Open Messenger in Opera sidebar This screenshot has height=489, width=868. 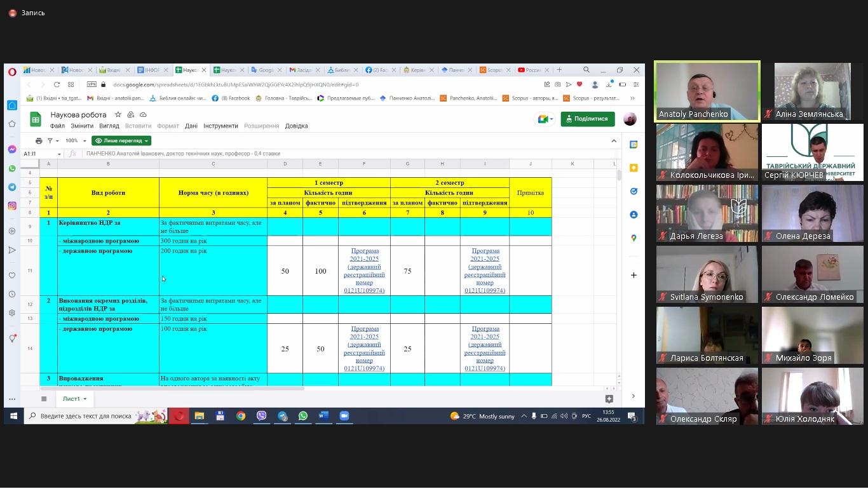[x=12, y=149]
